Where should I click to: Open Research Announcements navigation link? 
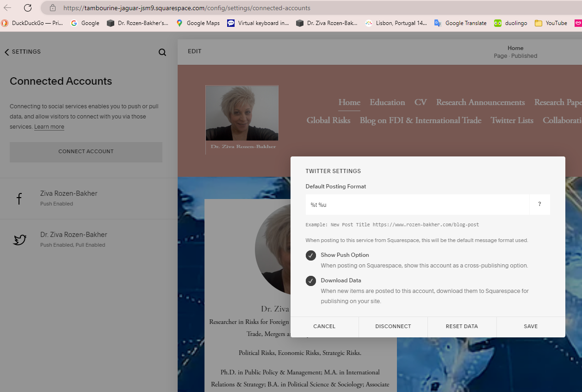[480, 102]
